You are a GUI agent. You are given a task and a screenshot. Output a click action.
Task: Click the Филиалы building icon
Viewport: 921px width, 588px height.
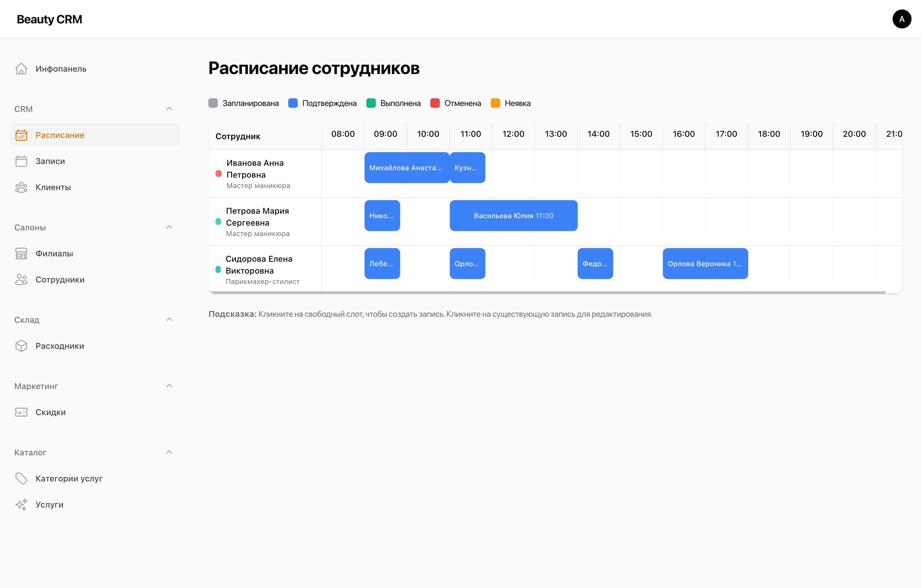(x=21, y=253)
